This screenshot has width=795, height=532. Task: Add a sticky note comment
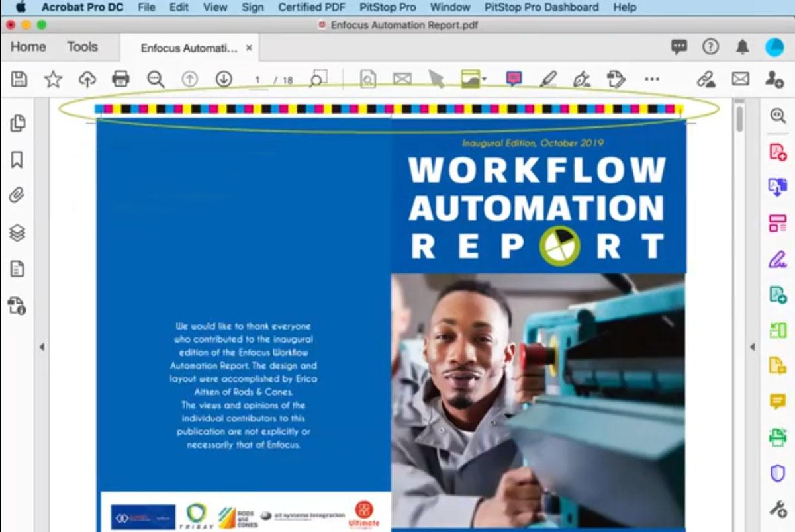pyautogui.click(x=513, y=79)
